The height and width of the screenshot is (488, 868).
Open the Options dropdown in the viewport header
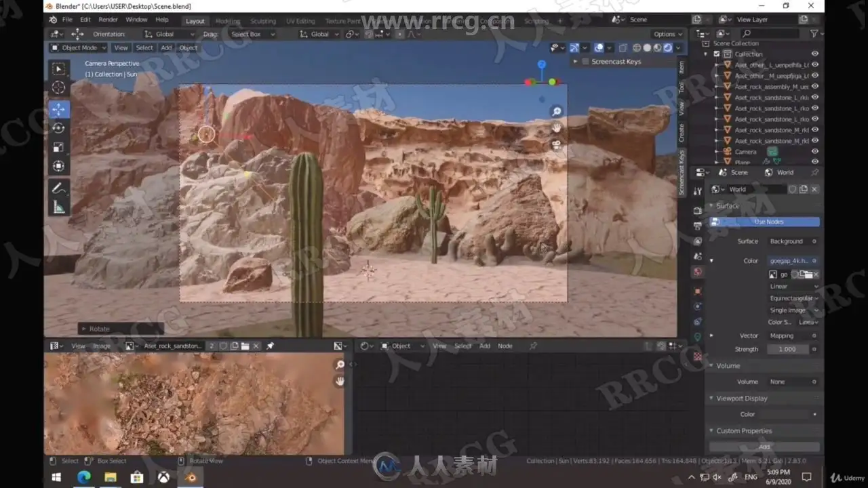(x=668, y=34)
